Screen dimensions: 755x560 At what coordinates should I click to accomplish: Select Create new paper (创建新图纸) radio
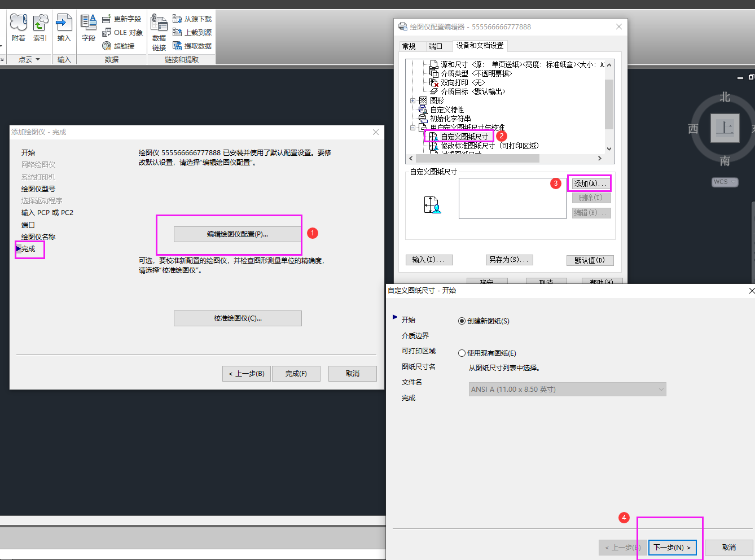(x=462, y=321)
